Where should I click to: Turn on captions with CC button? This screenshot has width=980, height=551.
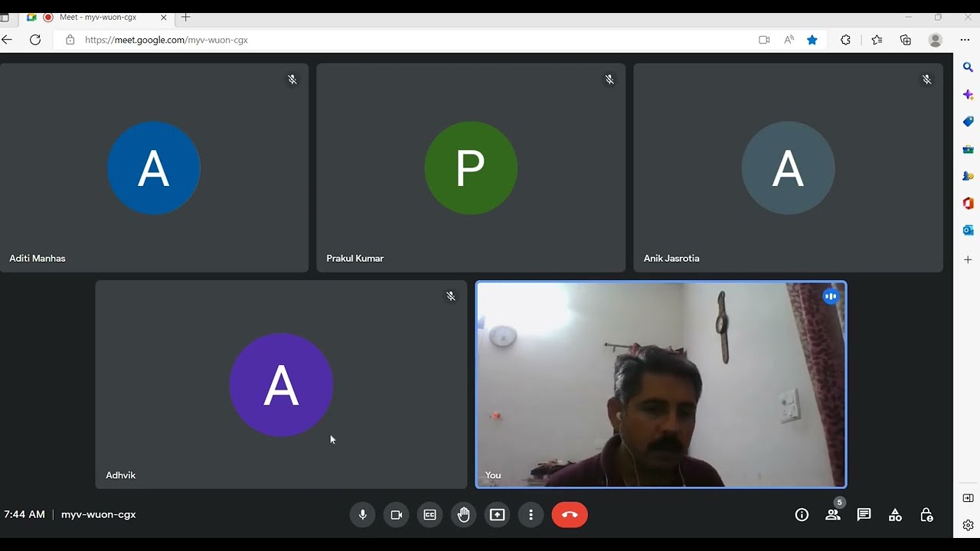tap(430, 515)
